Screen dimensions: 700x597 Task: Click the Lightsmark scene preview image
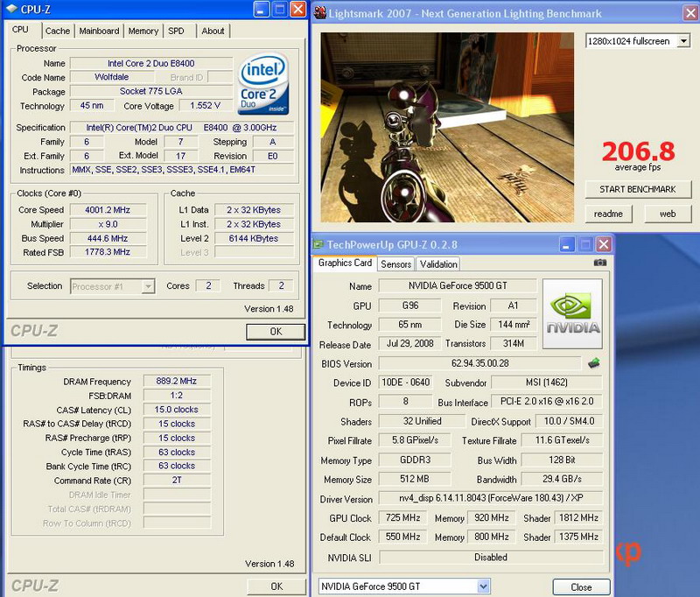click(x=447, y=127)
